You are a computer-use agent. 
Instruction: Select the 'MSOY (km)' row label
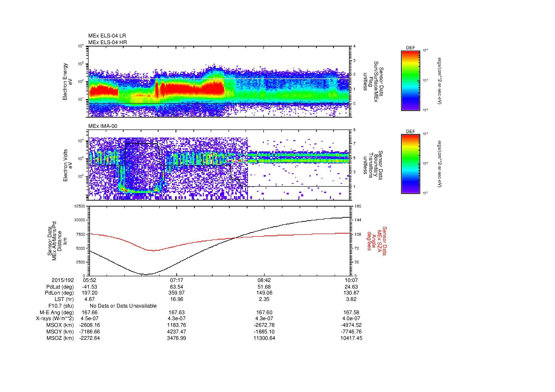click(x=60, y=332)
